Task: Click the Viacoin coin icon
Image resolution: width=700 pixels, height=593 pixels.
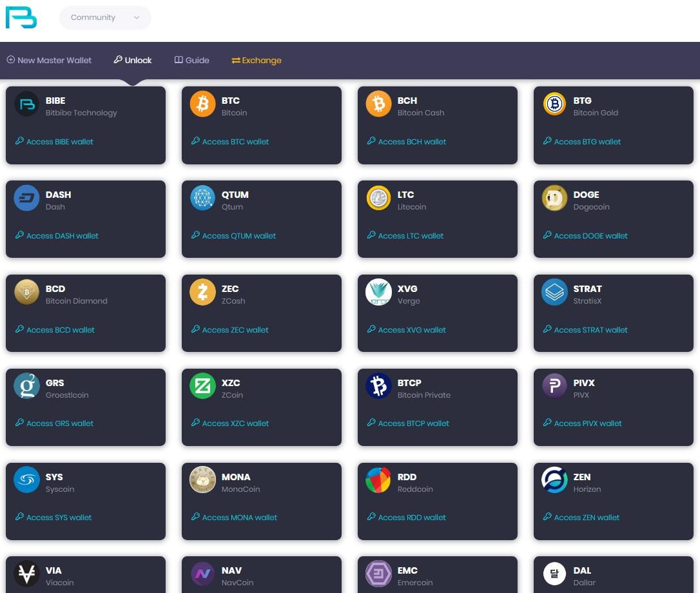Action: point(27,574)
